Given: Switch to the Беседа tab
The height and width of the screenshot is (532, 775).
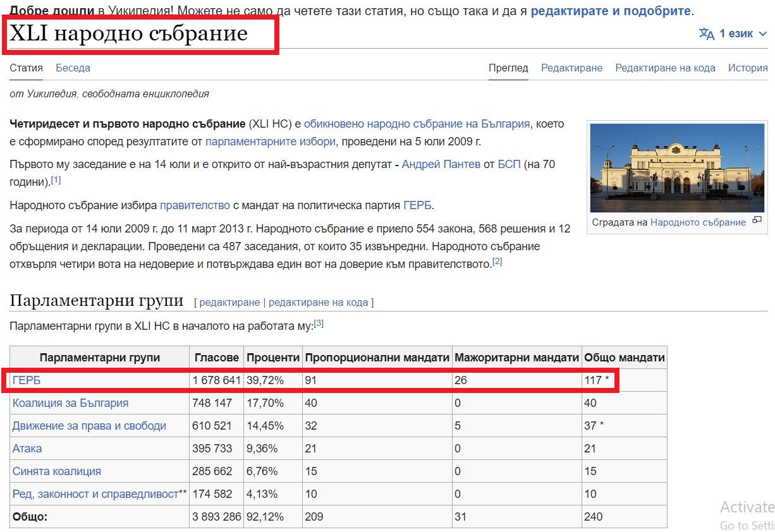Looking at the screenshot, I should [x=73, y=68].
